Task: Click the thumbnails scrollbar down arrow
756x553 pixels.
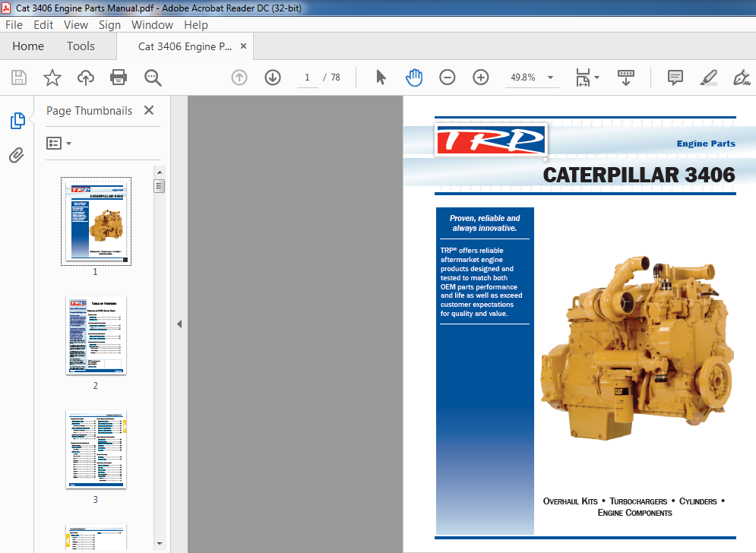Action: (x=160, y=544)
